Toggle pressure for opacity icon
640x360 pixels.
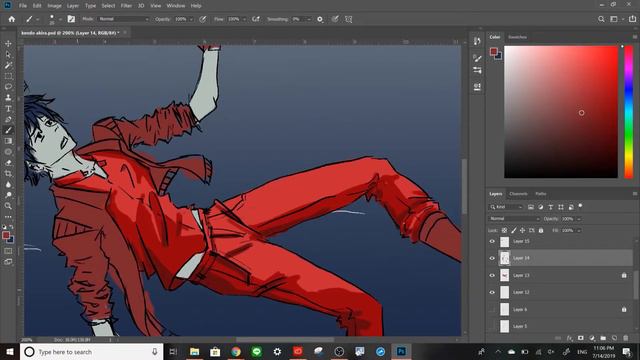pos(203,19)
